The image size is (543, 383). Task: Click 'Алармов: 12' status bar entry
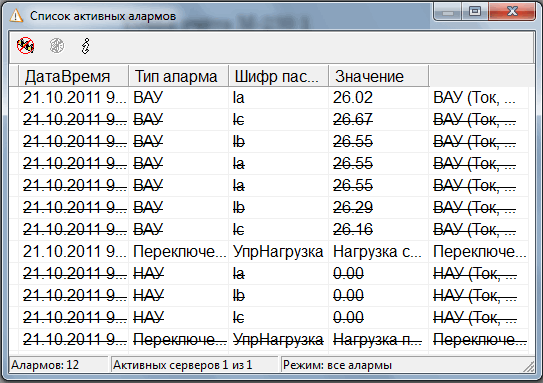(x=58, y=365)
